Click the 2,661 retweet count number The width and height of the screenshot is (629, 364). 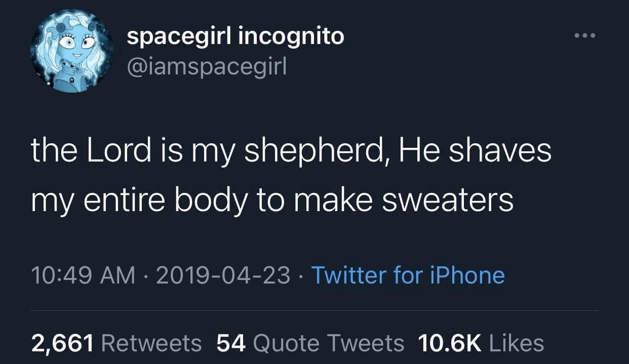(x=62, y=343)
